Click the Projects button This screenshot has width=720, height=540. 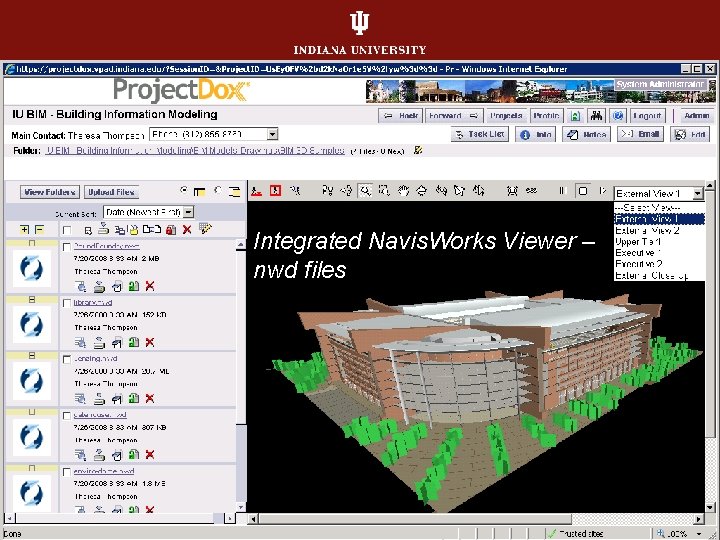506,116
